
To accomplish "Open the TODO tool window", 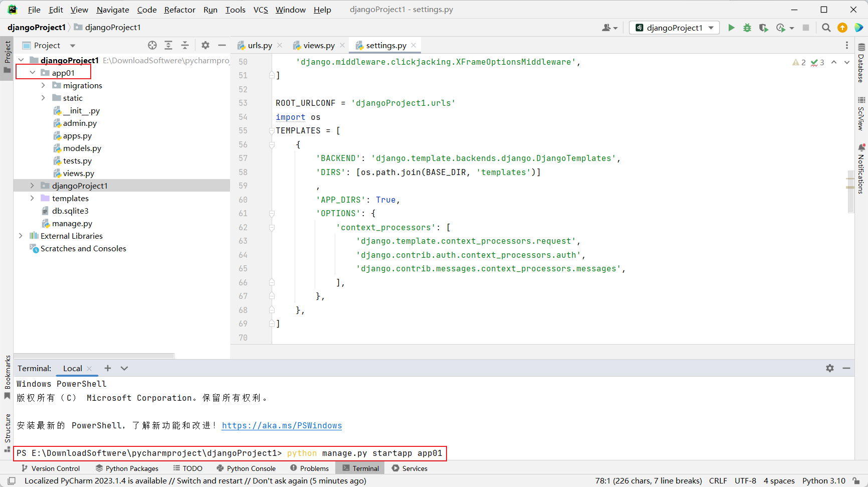I will pos(188,468).
